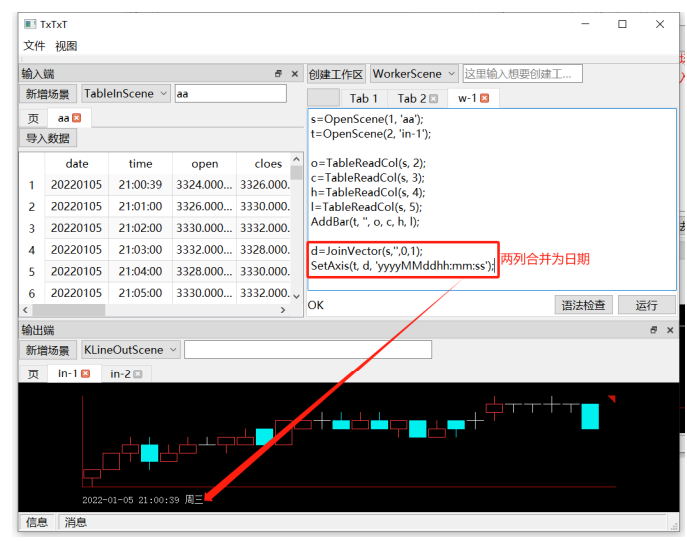Switch to the 页 tab in 输出端
This screenshot has width=687, height=541.
pos(33,374)
